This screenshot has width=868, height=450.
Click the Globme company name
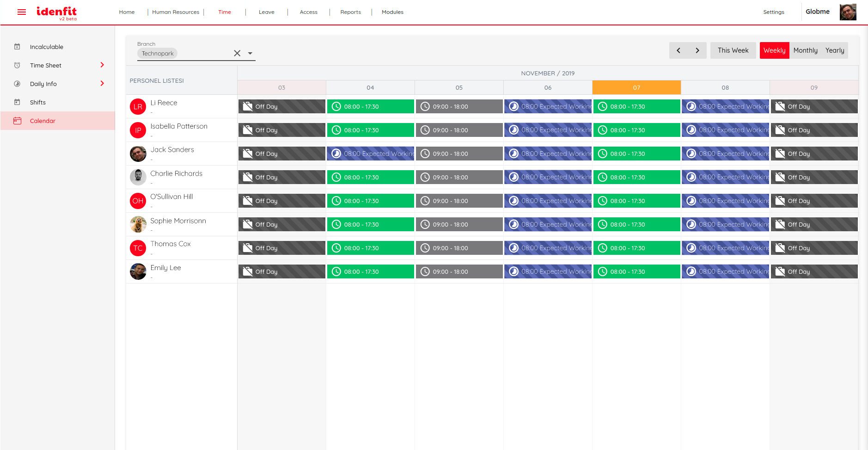pos(818,12)
